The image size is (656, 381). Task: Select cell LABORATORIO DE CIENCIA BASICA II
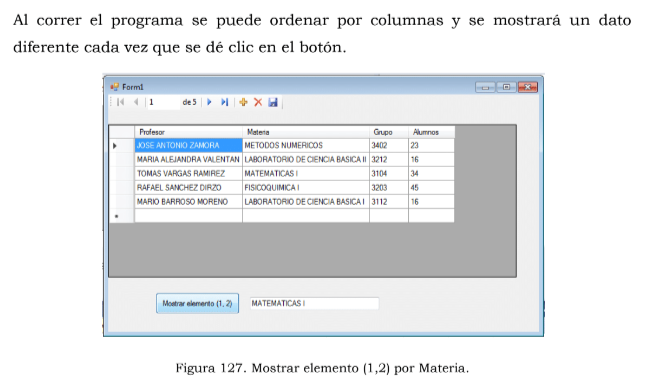306,159
